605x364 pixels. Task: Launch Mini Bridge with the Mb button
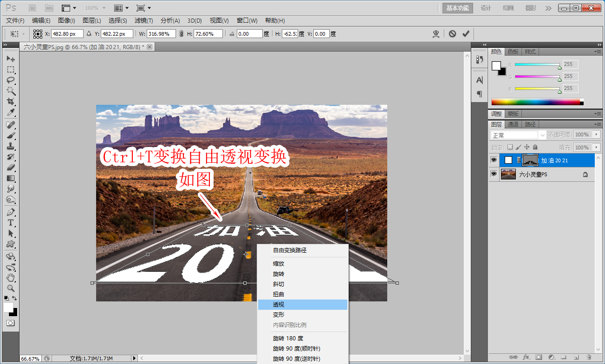(49, 8)
